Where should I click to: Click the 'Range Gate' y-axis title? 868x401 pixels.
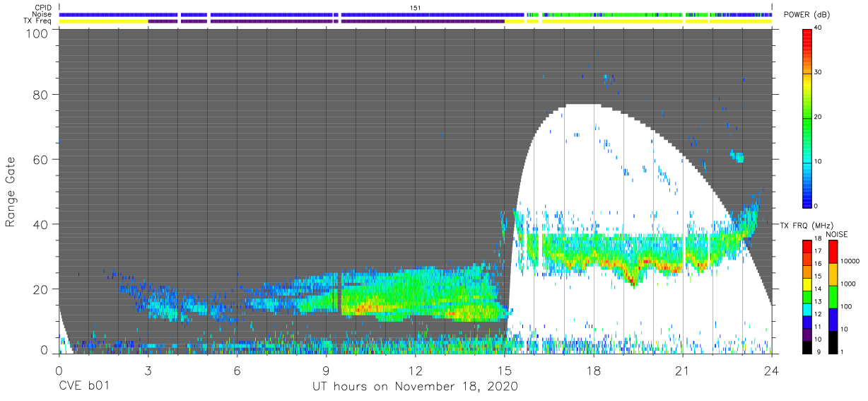point(11,192)
